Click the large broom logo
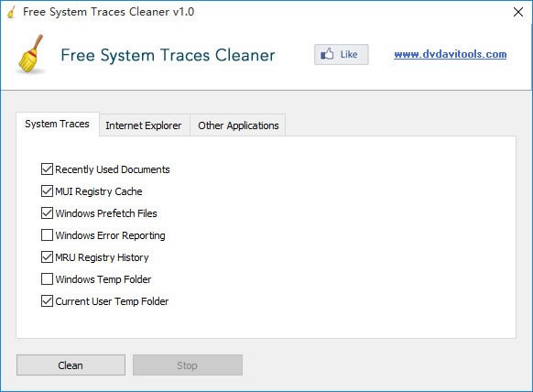The image size is (533, 392). (x=31, y=53)
